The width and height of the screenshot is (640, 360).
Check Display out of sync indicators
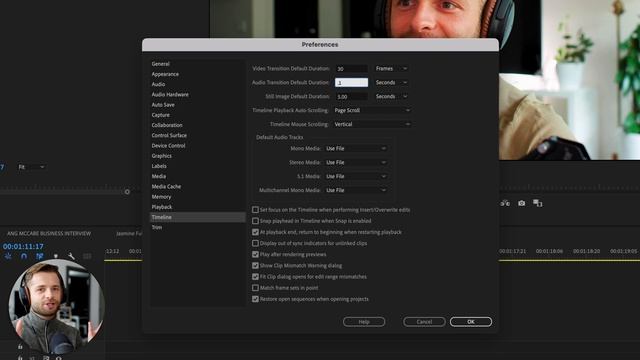(256, 243)
